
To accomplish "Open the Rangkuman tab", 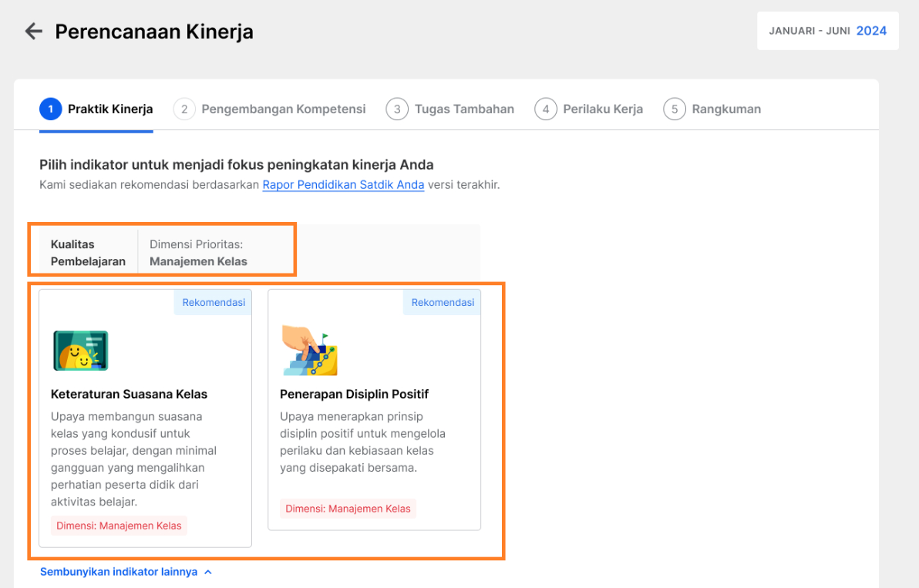I will click(726, 109).
